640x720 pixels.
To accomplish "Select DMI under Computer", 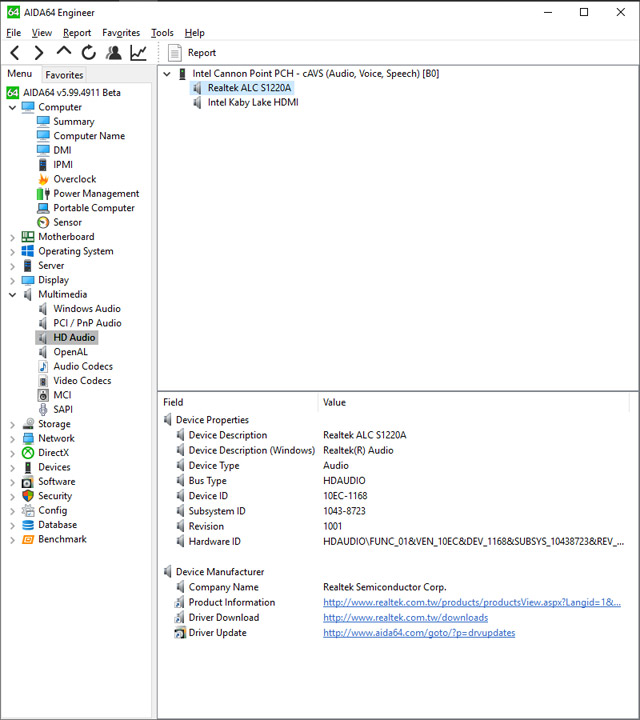I will (x=62, y=150).
